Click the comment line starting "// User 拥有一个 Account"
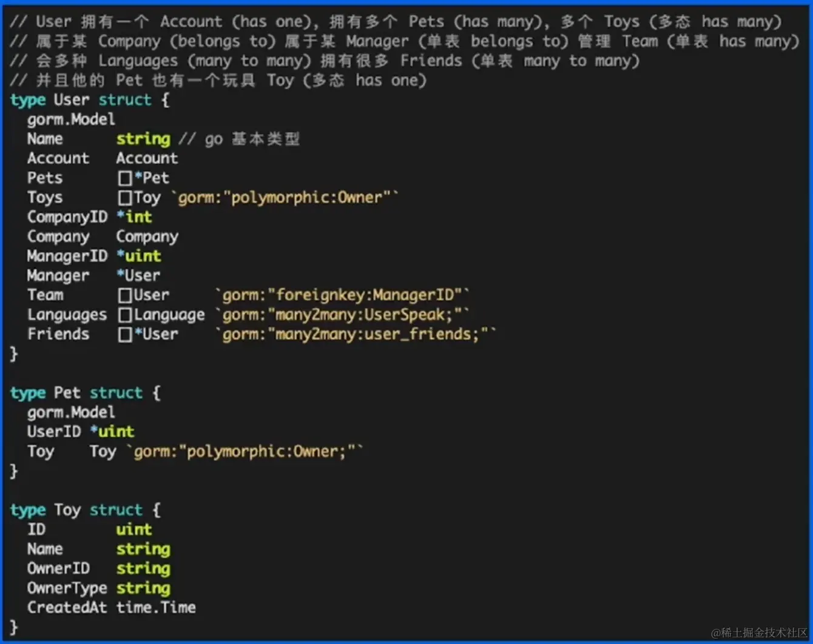813x644 pixels. click(x=396, y=22)
